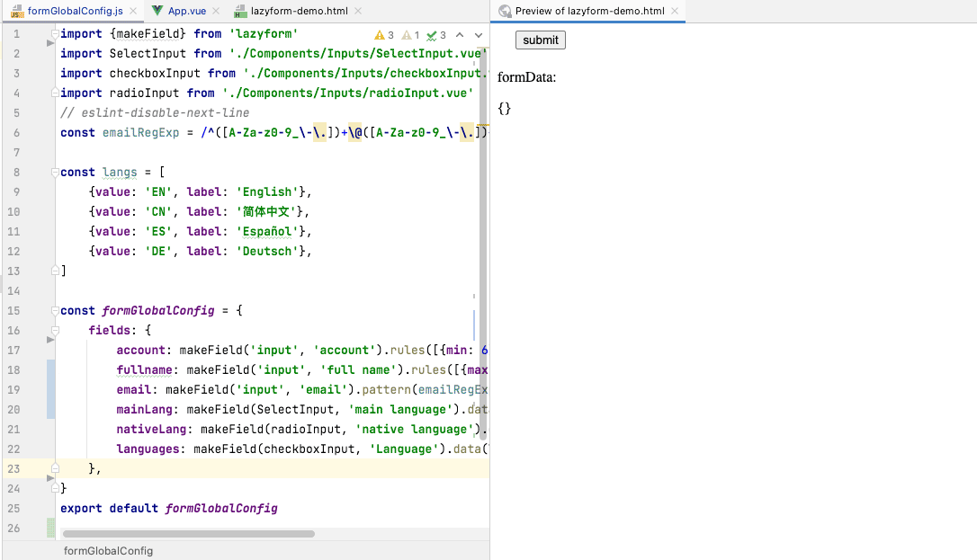Click the yellow warning indicator showing 3

(384, 35)
